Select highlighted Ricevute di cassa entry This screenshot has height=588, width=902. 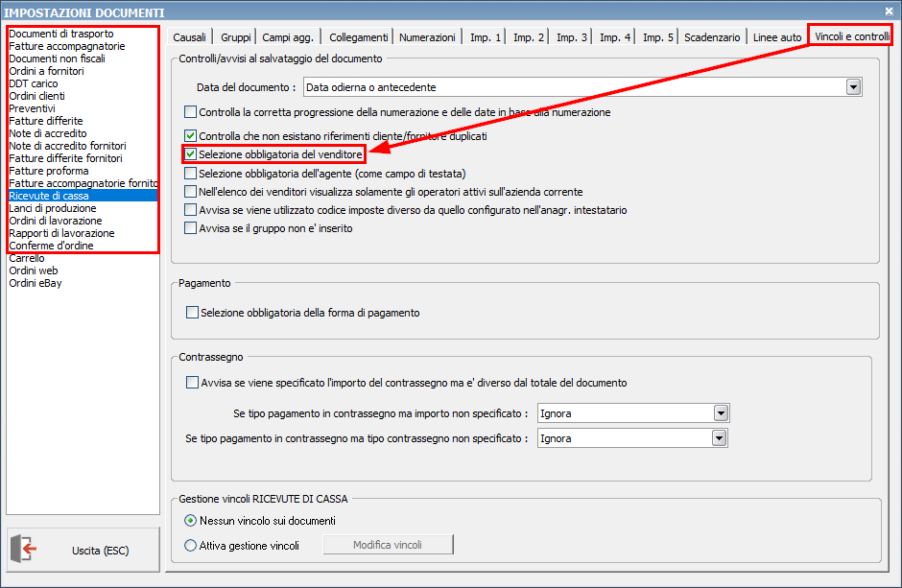83,196
